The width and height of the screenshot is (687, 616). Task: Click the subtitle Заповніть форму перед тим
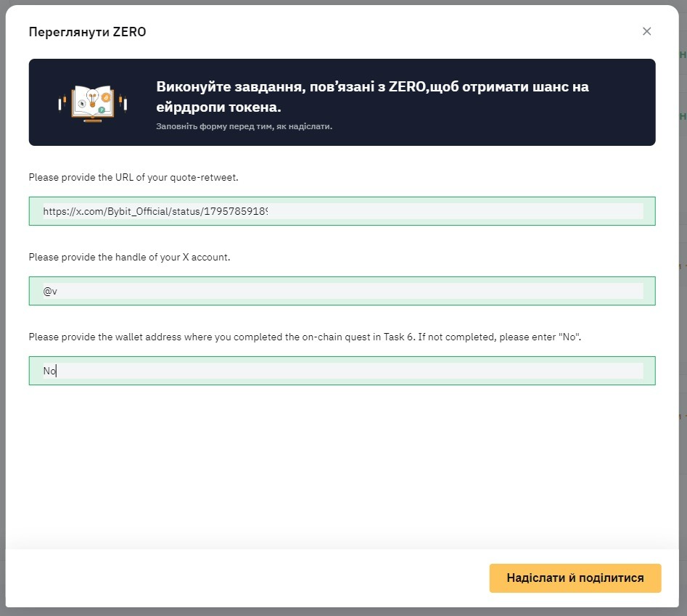[x=244, y=127]
